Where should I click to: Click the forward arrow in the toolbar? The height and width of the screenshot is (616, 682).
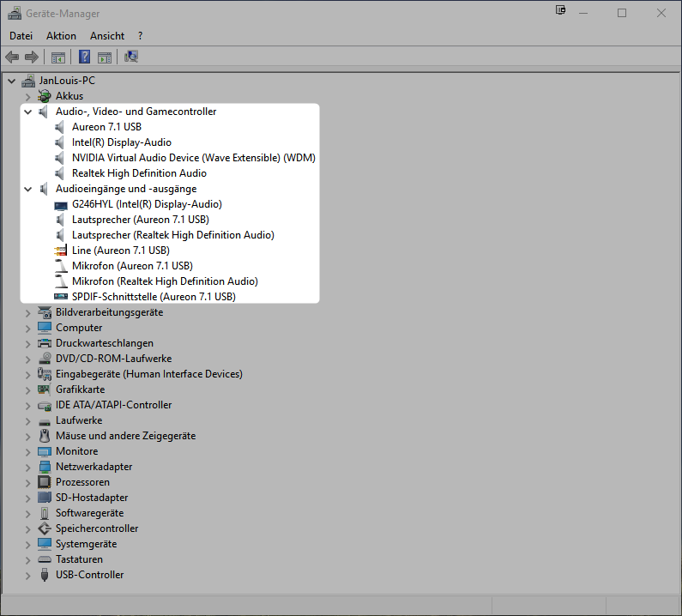pyautogui.click(x=32, y=57)
